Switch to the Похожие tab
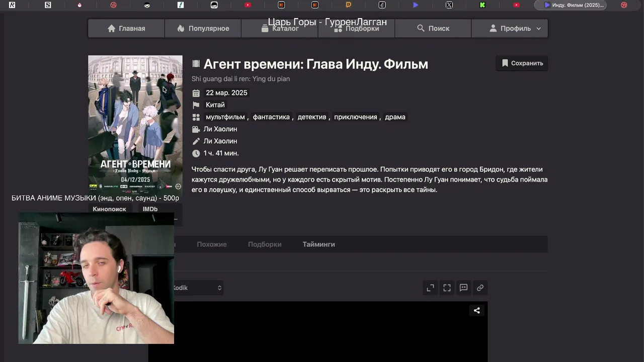Image resolution: width=644 pixels, height=362 pixels. (212, 244)
